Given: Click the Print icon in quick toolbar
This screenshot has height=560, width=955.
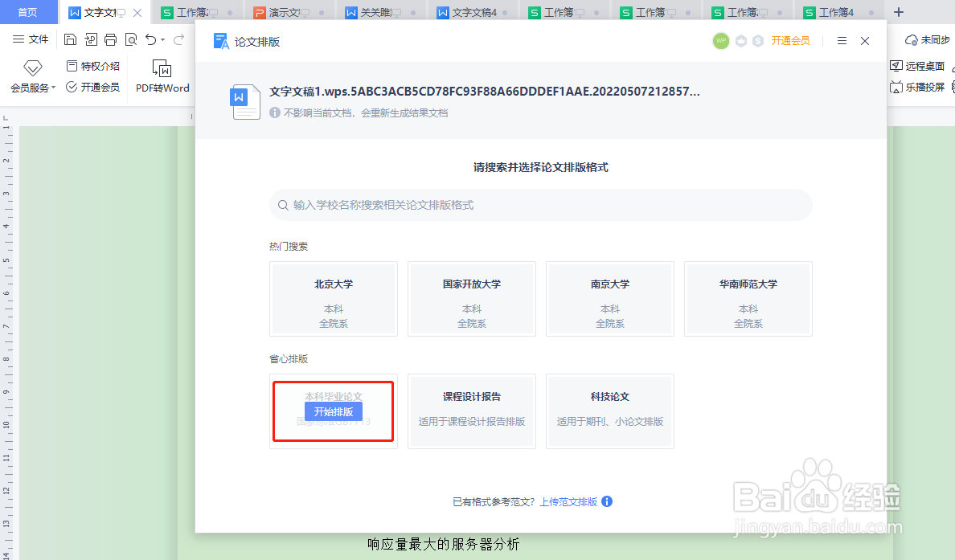Looking at the screenshot, I should point(110,39).
